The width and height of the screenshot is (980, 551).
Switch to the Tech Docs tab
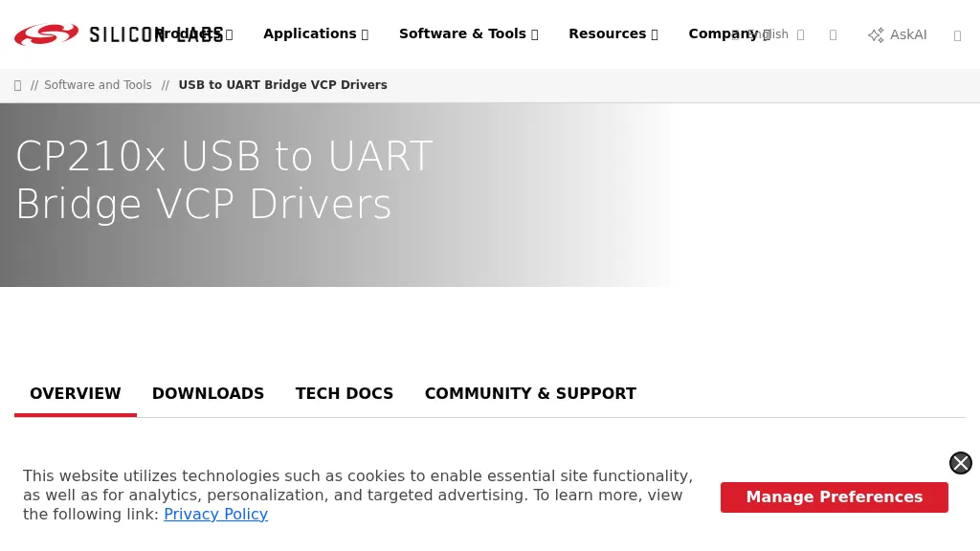point(345,393)
